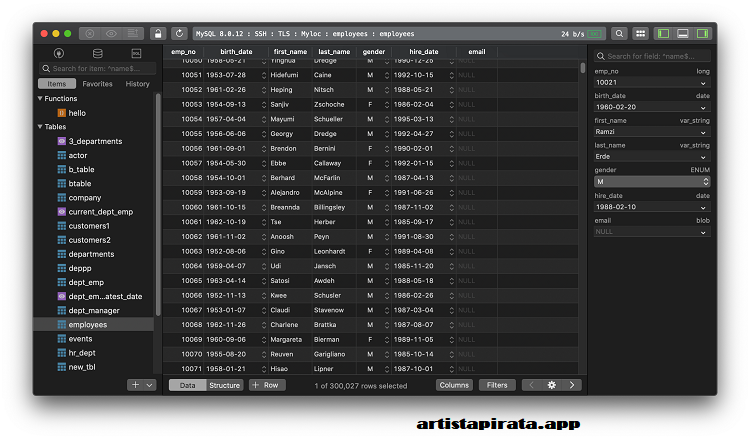Open the dept_manager table
This screenshot has width=750, height=439.
pos(94,310)
